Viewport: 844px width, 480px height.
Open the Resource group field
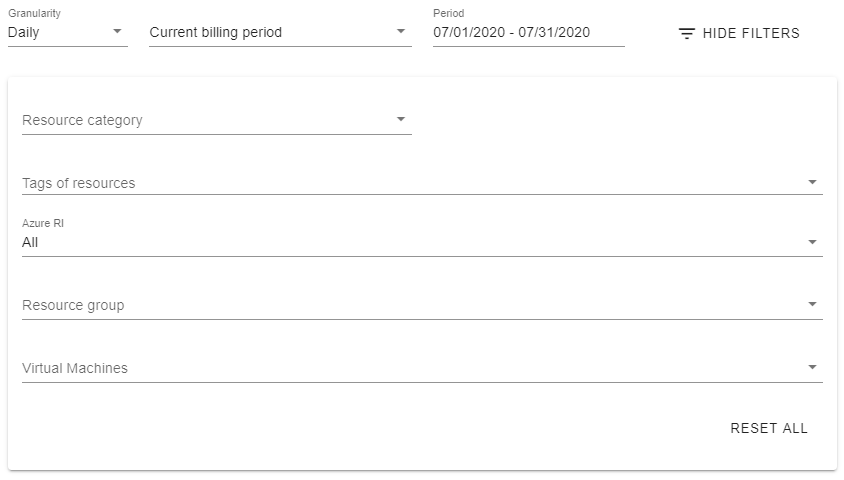(x=400, y=305)
